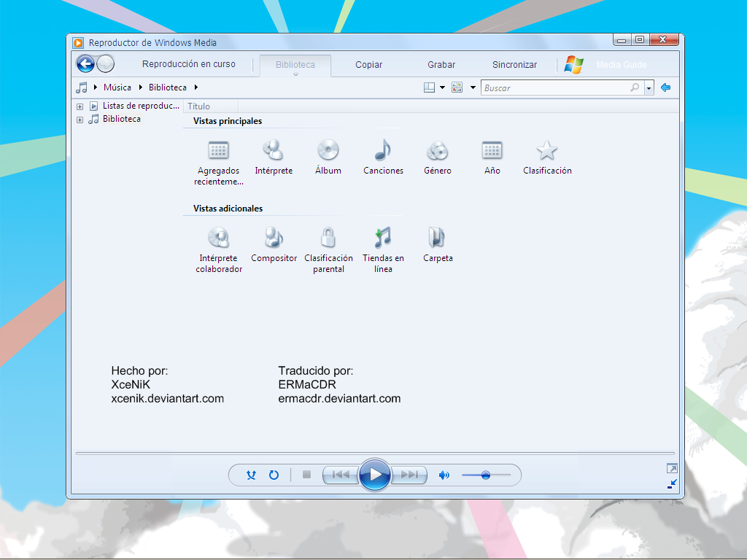Open the Tiendas en línea view
This screenshot has height=560, width=747.
[x=383, y=250]
